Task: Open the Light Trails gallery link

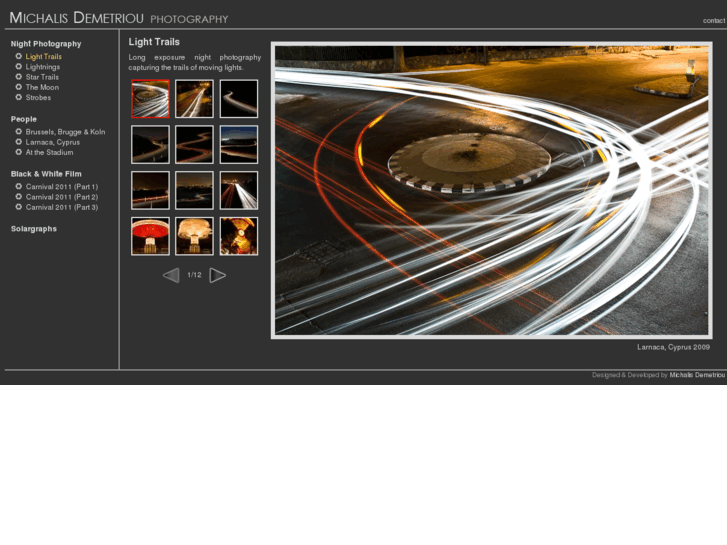Action: coord(44,57)
